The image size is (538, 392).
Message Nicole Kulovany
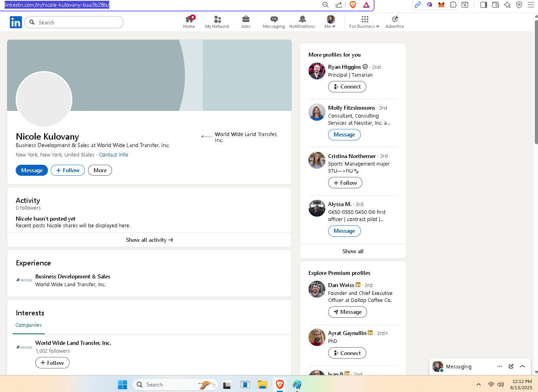32,170
